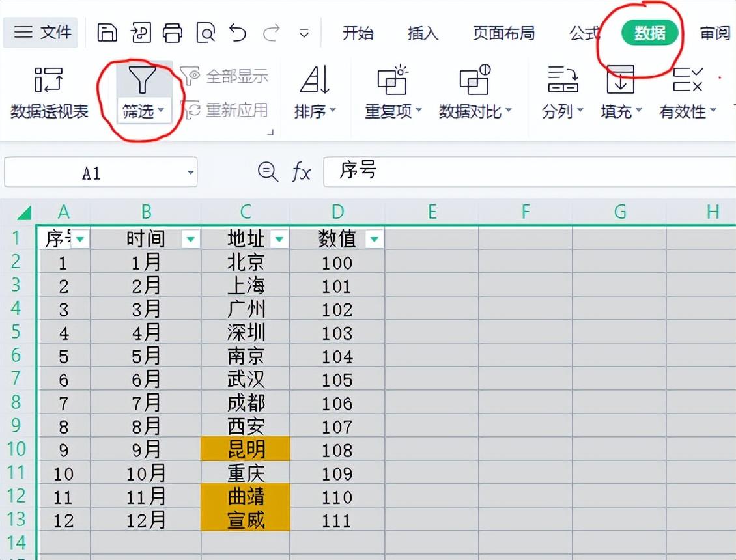Expand the 数据对比 dropdown arrow
Screen dimensions: 736x560
tap(508, 111)
